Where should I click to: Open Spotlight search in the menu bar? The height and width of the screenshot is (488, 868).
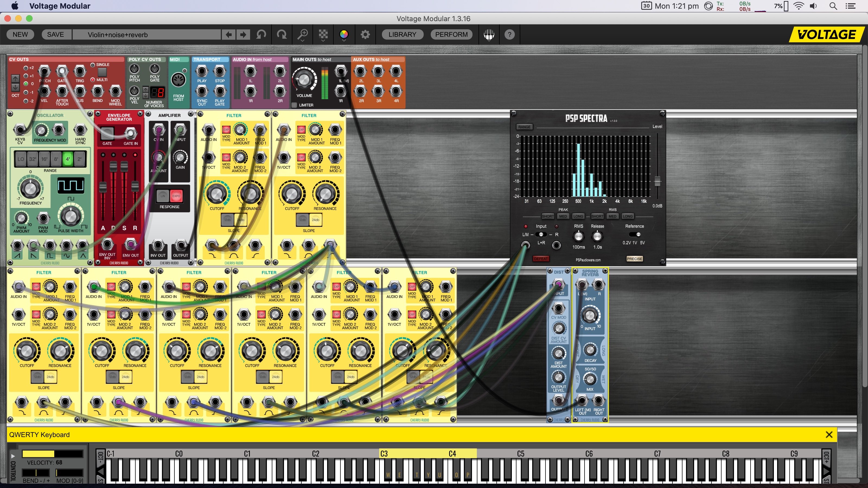point(833,6)
